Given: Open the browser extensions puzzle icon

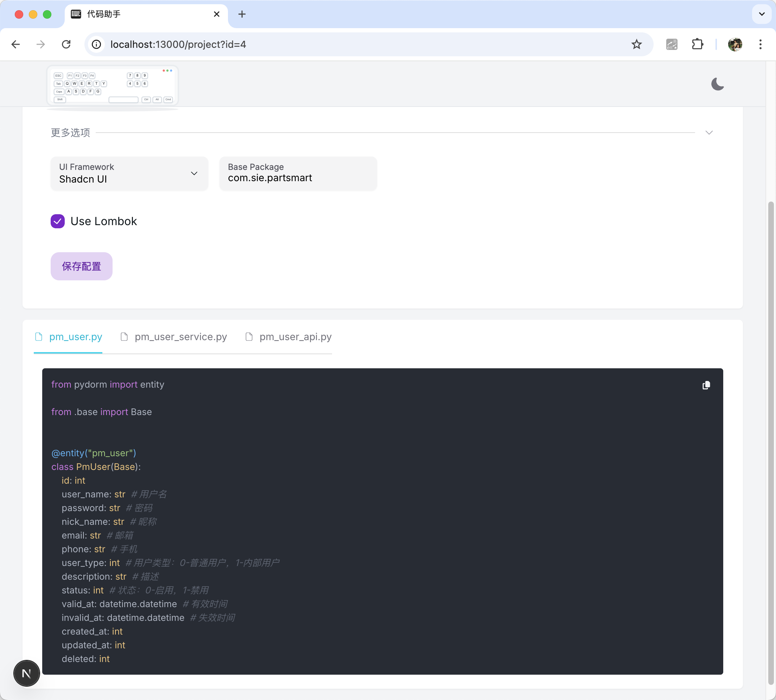Looking at the screenshot, I should [697, 45].
